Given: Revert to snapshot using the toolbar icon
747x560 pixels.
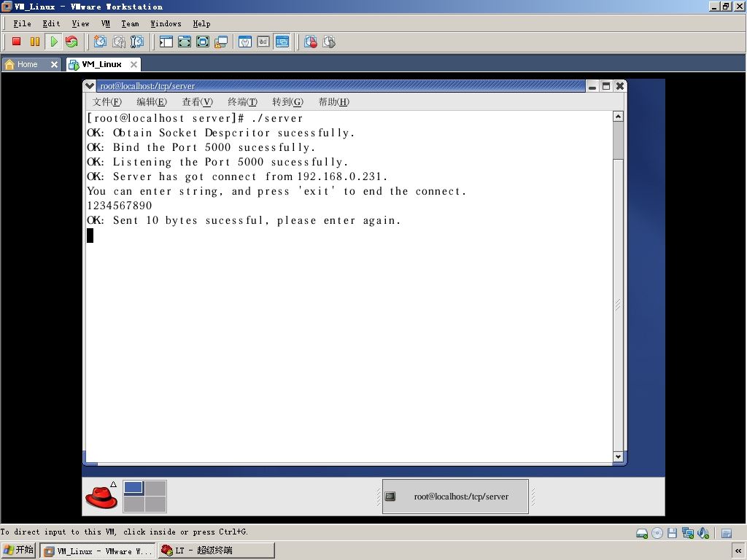Looking at the screenshot, I should coord(119,42).
